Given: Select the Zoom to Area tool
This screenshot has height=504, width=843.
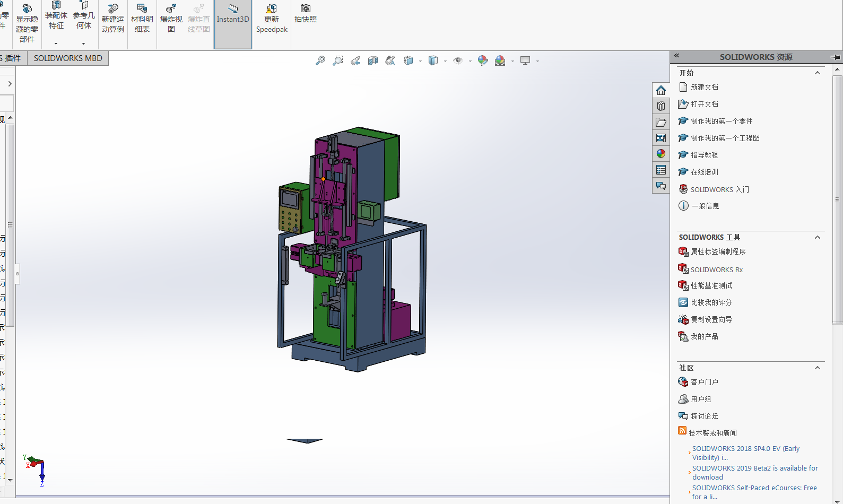Looking at the screenshot, I should 337,61.
